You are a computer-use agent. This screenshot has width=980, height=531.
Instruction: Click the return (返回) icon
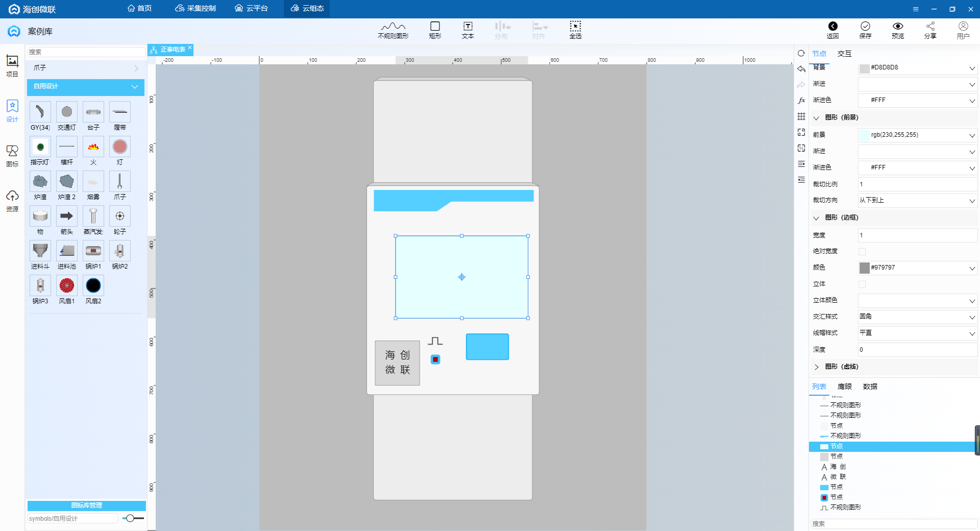pyautogui.click(x=832, y=30)
